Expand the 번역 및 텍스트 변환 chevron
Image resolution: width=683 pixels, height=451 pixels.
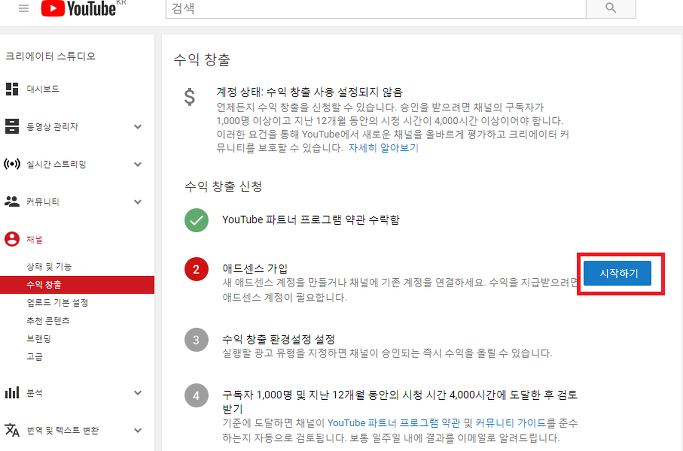tap(138, 431)
